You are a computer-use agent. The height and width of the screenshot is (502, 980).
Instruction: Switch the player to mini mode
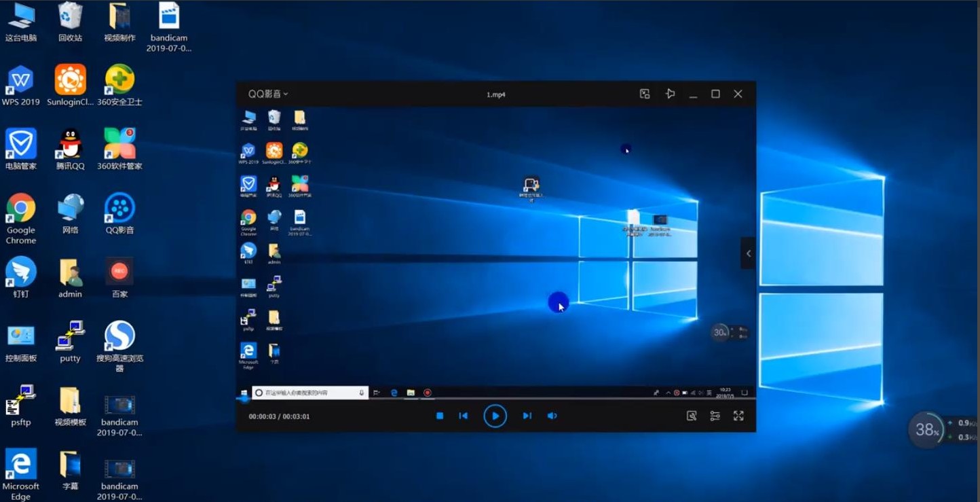[645, 94]
